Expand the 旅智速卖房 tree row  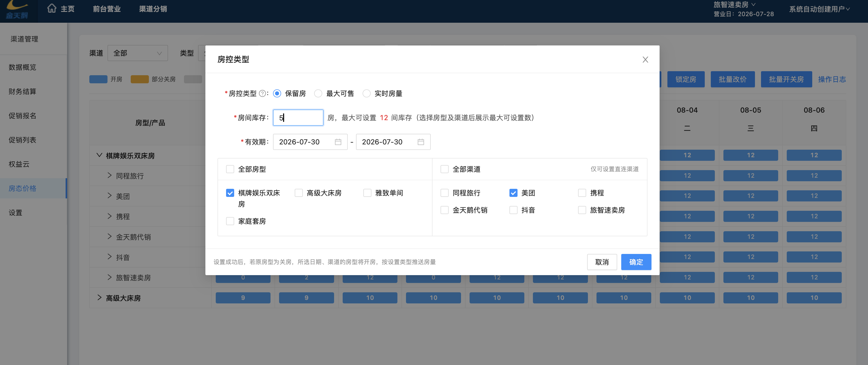click(110, 277)
